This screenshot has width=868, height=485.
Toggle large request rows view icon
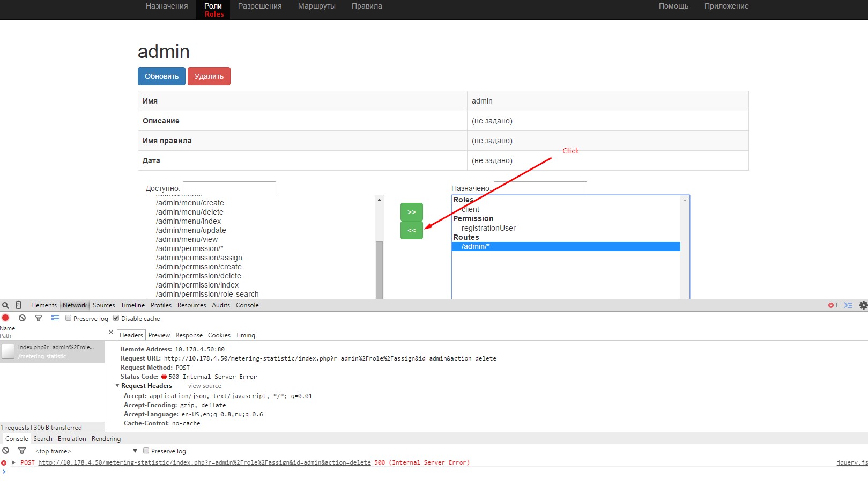tap(55, 318)
